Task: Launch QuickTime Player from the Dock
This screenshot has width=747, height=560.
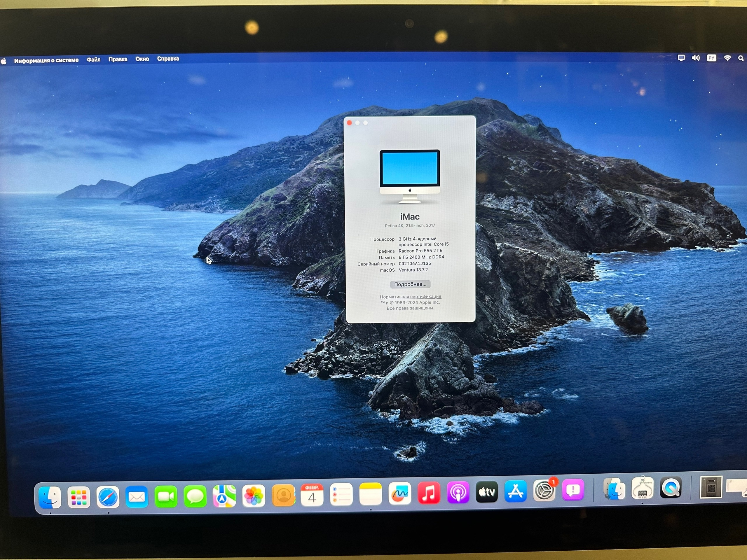Action: pyautogui.click(x=671, y=487)
